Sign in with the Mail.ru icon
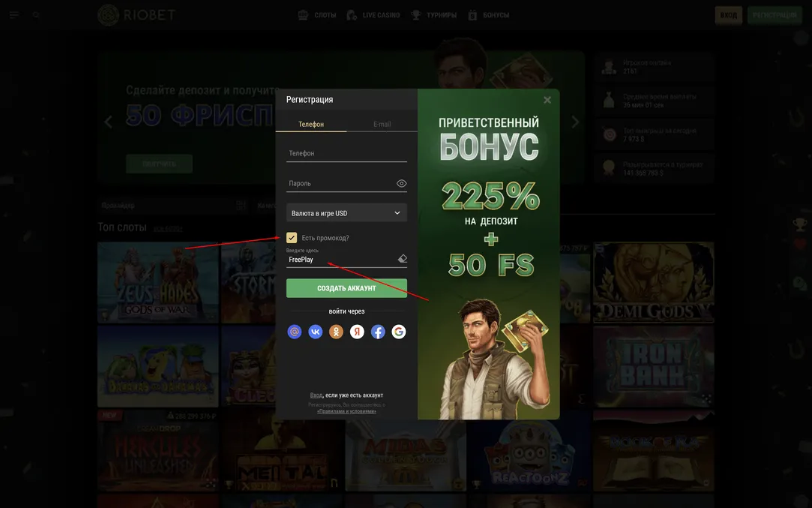The height and width of the screenshot is (508, 812). pos(295,332)
